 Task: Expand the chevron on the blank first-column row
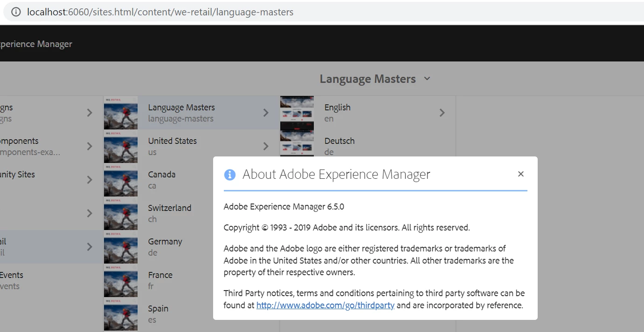[x=90, y=213]
